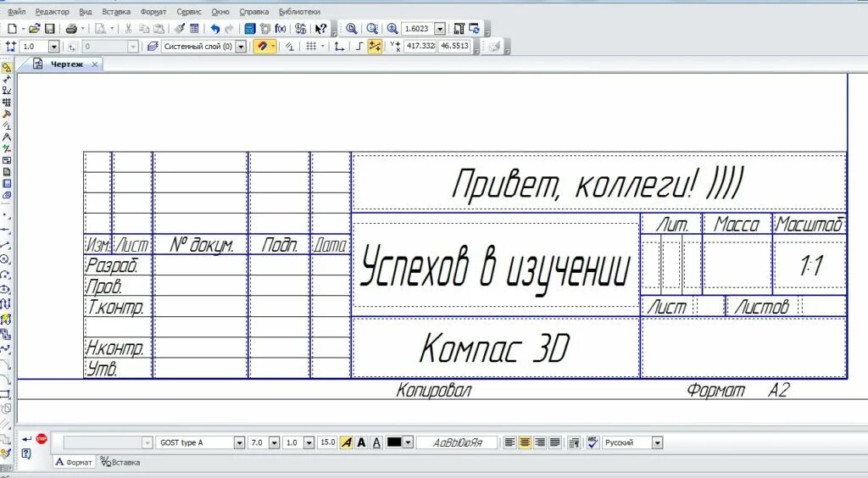Undo the last action with the blue arrow
The width and height of the screenshot is (868, 478).
[x=214, y=28]
